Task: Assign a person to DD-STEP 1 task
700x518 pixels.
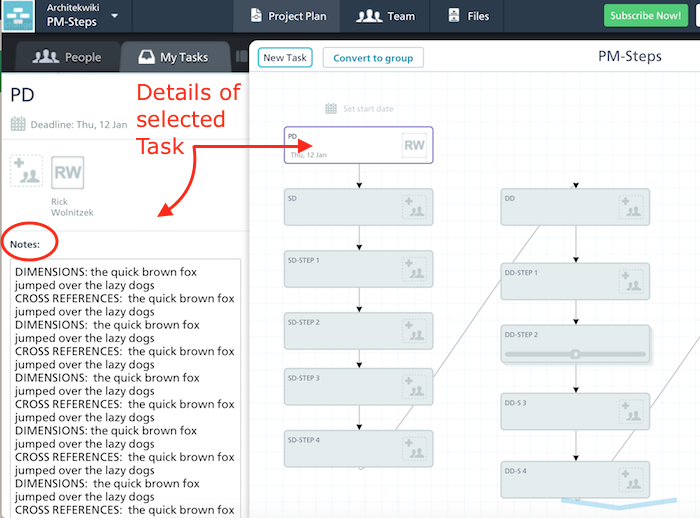Action: pos(631,281)
